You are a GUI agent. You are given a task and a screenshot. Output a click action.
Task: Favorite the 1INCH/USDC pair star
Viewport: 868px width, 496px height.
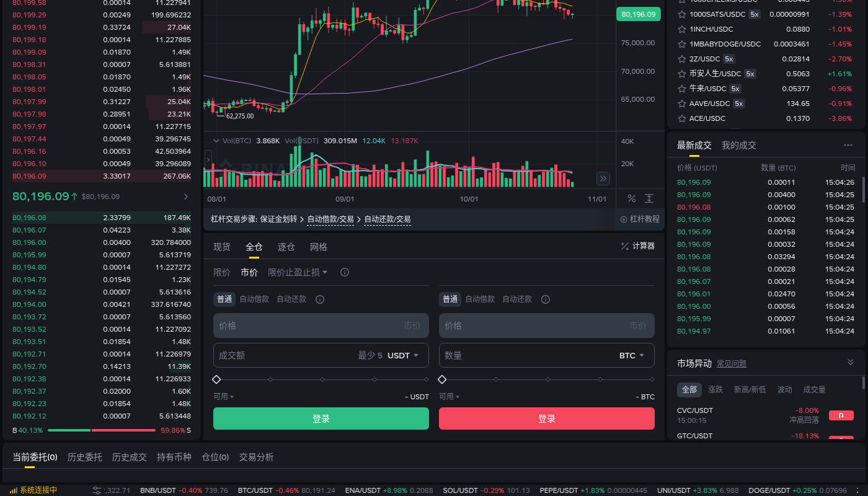(682, 29)
